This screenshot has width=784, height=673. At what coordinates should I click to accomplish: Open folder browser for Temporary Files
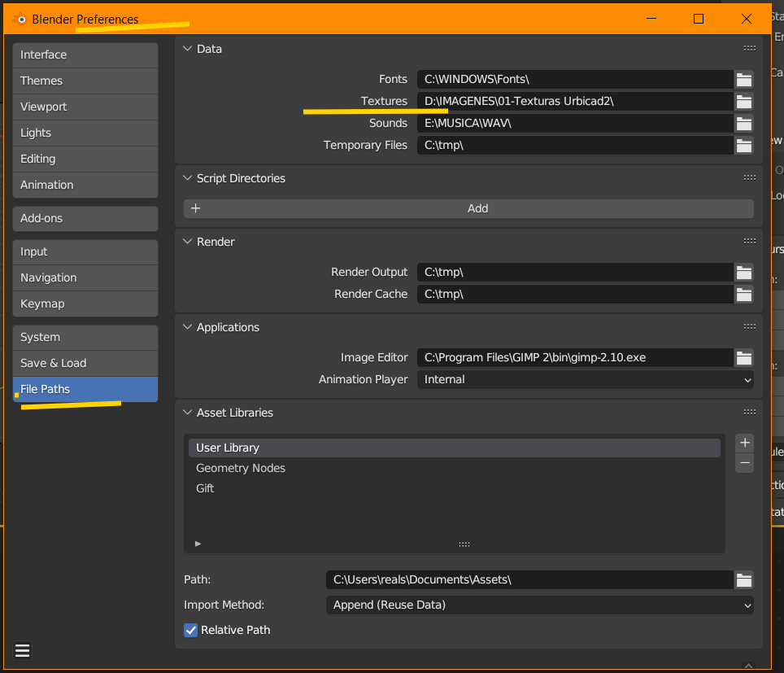click(743, 145)
